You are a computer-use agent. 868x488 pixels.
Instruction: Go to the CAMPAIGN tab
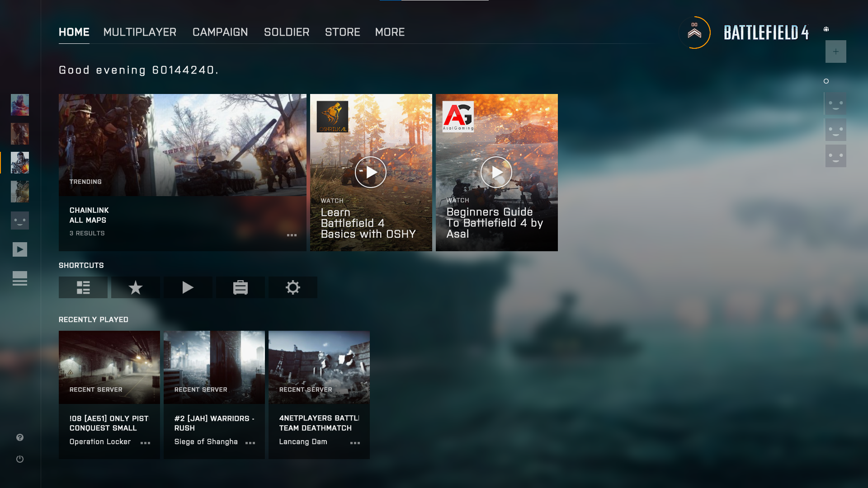tap(220, 32)
